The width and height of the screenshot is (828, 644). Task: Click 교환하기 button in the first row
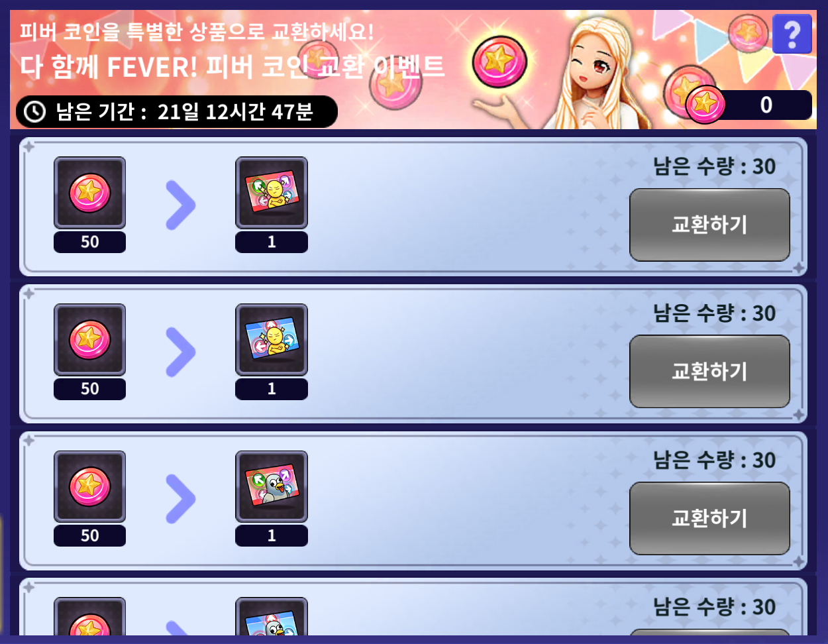pyautogui.click(x=709, y=225)
